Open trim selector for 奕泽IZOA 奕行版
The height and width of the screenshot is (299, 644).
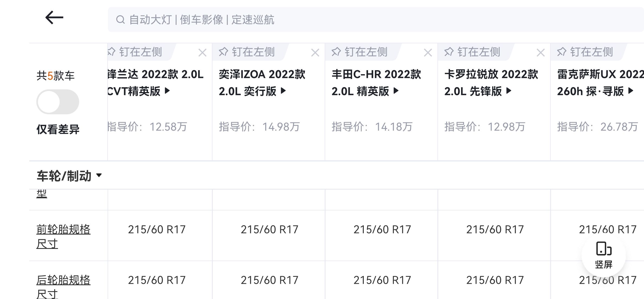coord(283,91)
